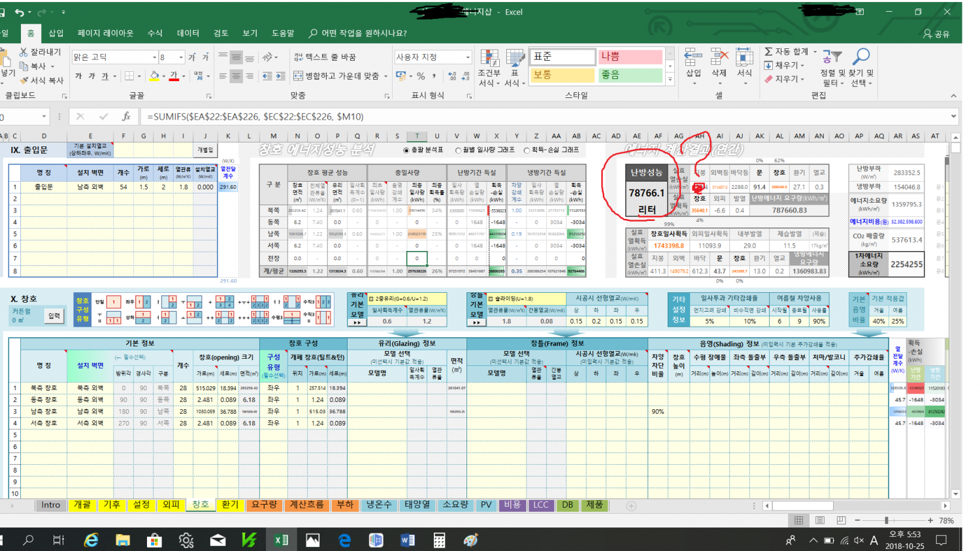The height and width of the screenshot is (551, 980).
Task: Click the 개별입 button in 출입문 section
Action: 205,150
